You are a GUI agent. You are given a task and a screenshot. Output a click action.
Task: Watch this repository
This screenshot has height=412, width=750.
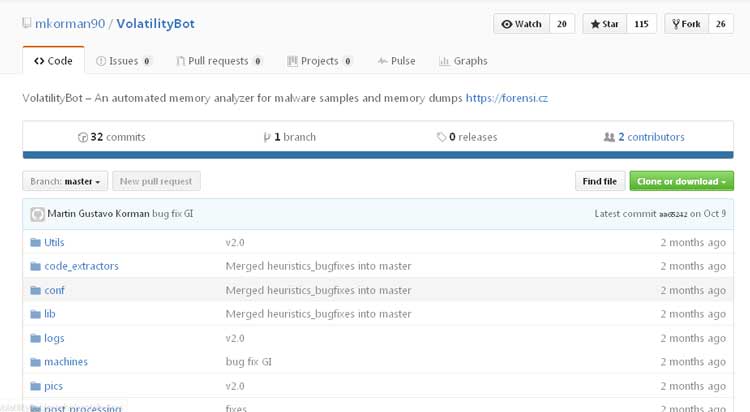pos(521,24)
